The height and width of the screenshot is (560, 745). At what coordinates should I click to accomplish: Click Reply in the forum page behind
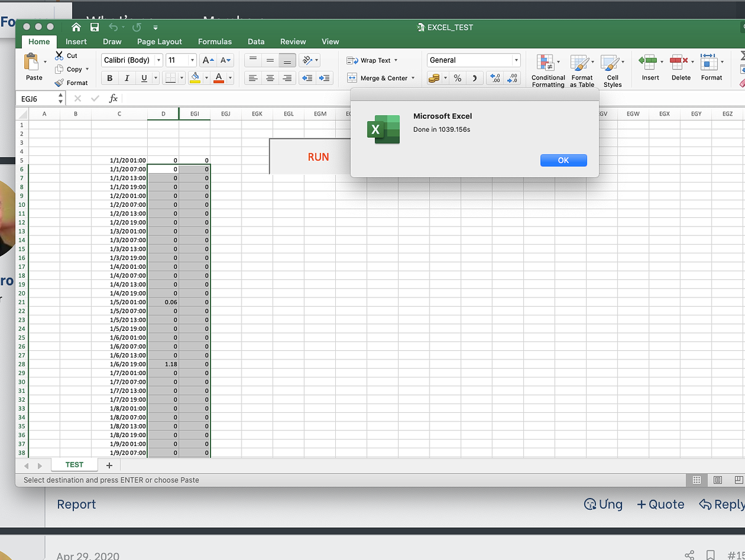[x=721, y=504]
